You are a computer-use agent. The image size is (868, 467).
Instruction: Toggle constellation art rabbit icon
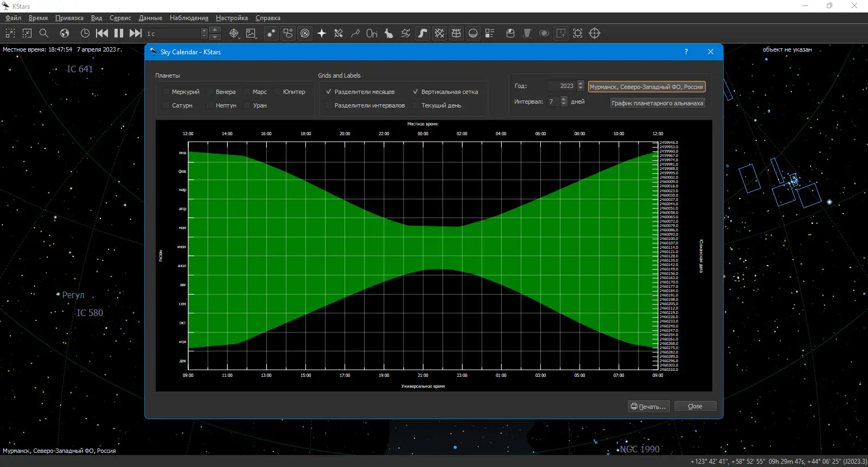(388, 33)
